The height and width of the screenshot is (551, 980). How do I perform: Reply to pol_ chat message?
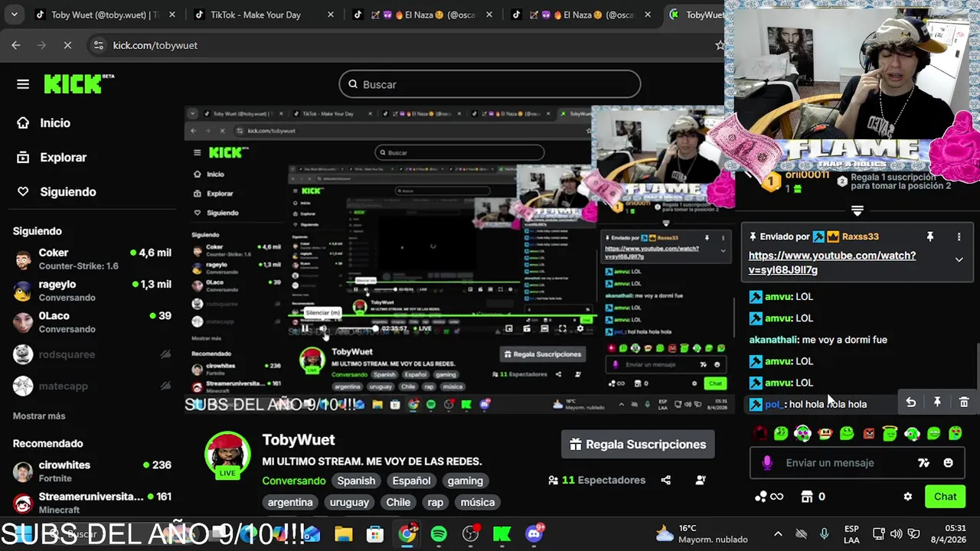(910, 402)
